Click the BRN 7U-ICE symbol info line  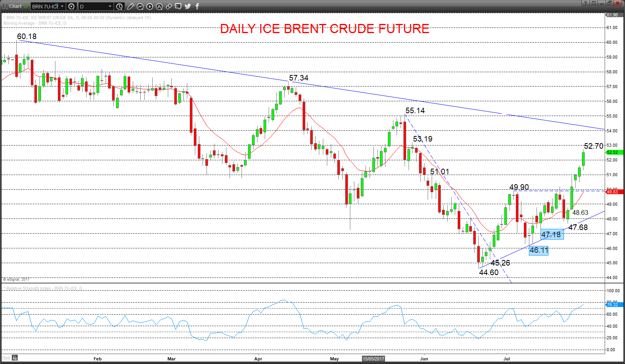tap(77, 18)
